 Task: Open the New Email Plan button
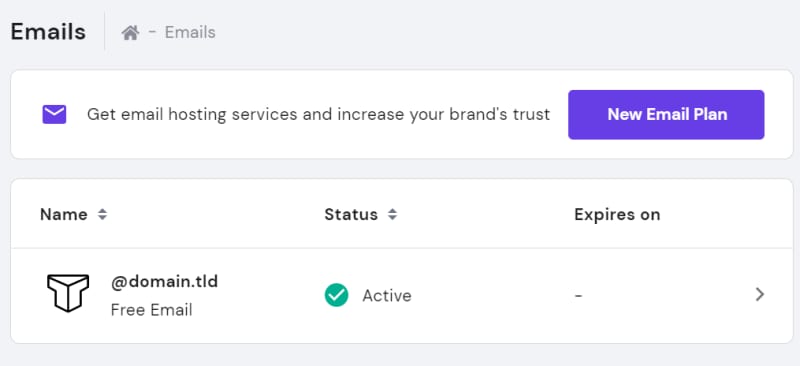[666, 114]
